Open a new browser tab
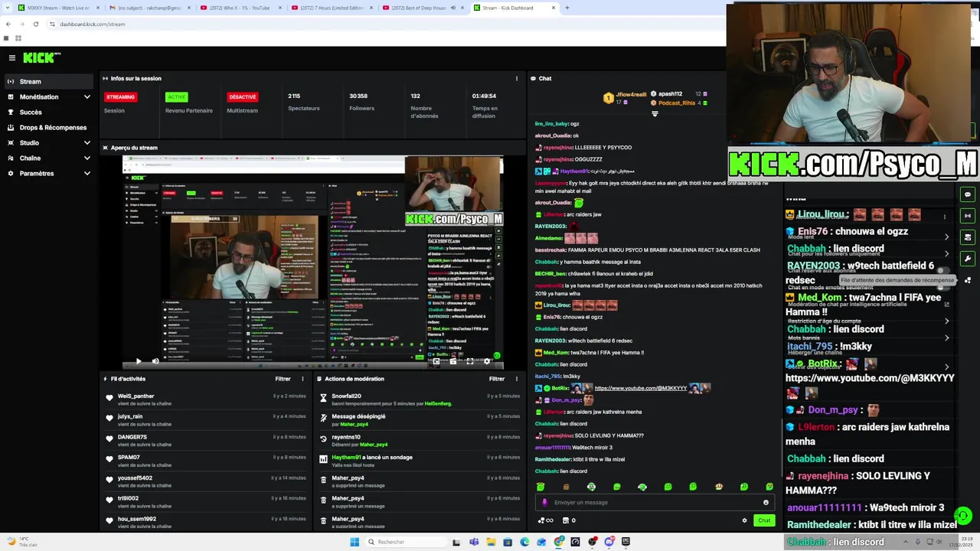The width and height of the screenshot is (980, 551). (567, 8)
